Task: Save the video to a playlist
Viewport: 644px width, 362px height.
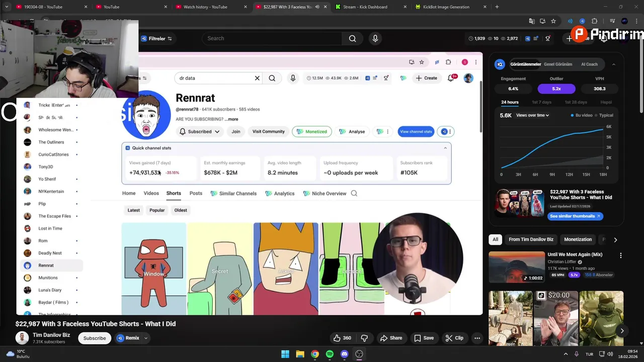Action: tap(424, 338)
